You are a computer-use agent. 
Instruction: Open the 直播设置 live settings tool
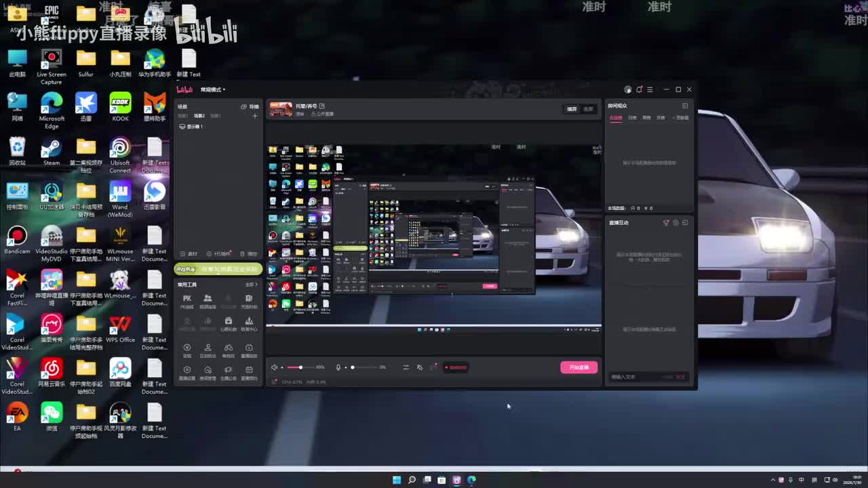coord(187,373)
